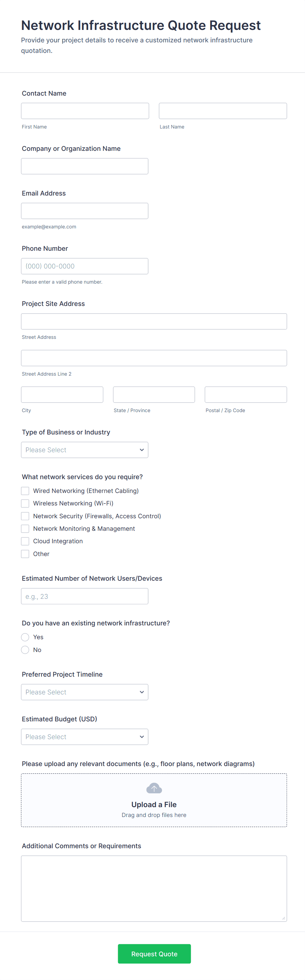This screenshot has width=305, height=980.
Task: Enable Wireless Networking (Wi-Fi) checkbox
Action: pyautogui.click(x=25, y=503)
